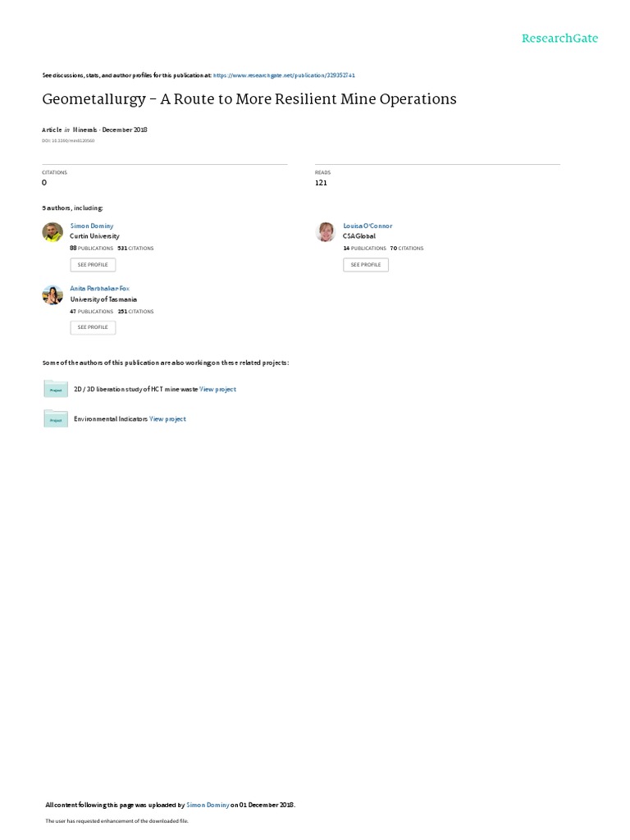
Task: Click SEE PROFILE under Simon Dominy
Action: [x=93, y=265]
